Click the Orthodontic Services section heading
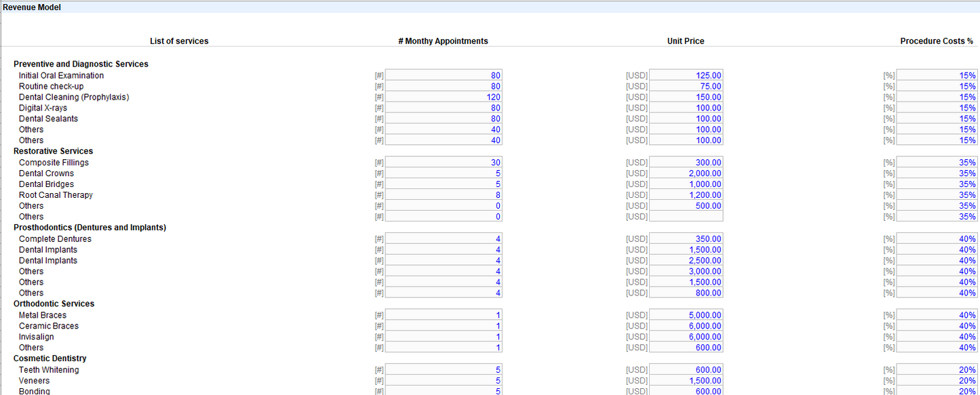Screen dimensions: 980x395 pos(54,304)
